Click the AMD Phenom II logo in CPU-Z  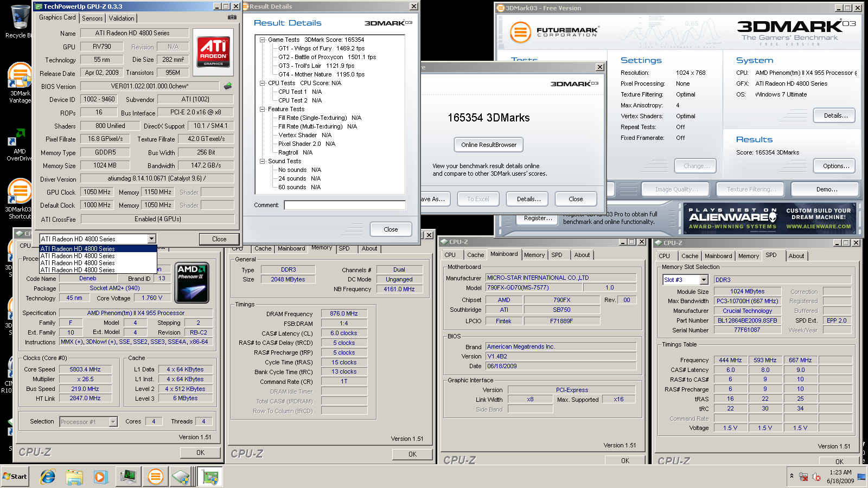pyautogui.click(x=192, y=283)
